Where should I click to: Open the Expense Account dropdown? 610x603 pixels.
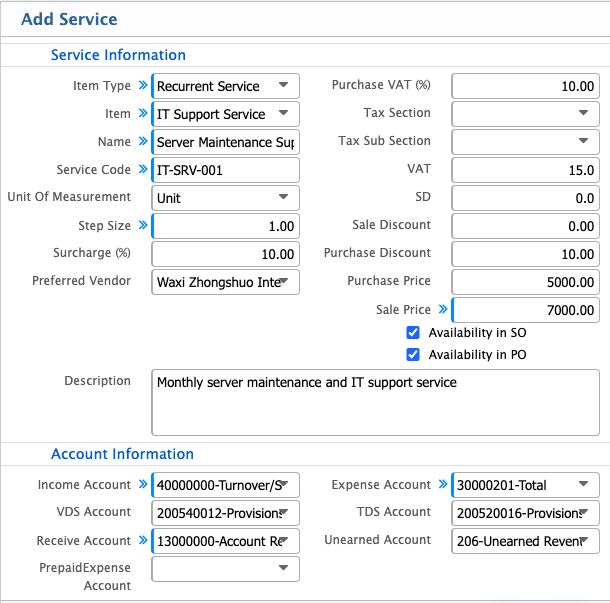526,485
